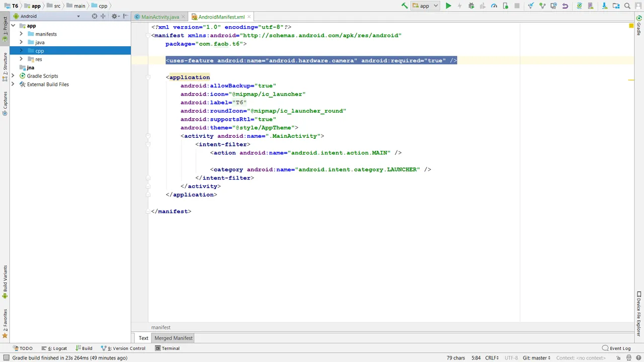The height and width of the screenshot is (362, 644).
Task: Fold the application tag in the editor gutter
Action: tap(148, 77)
